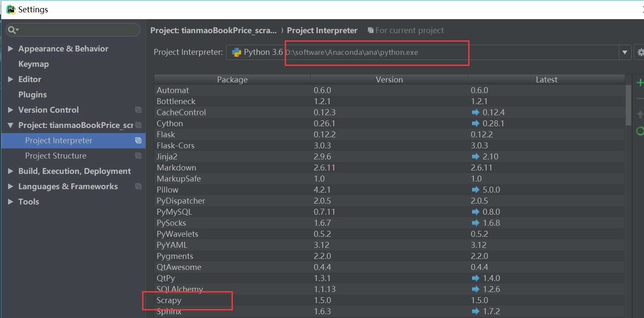The image size is (644, 318).
Task: Select the Scrapy package row
Action: [389, 300]
